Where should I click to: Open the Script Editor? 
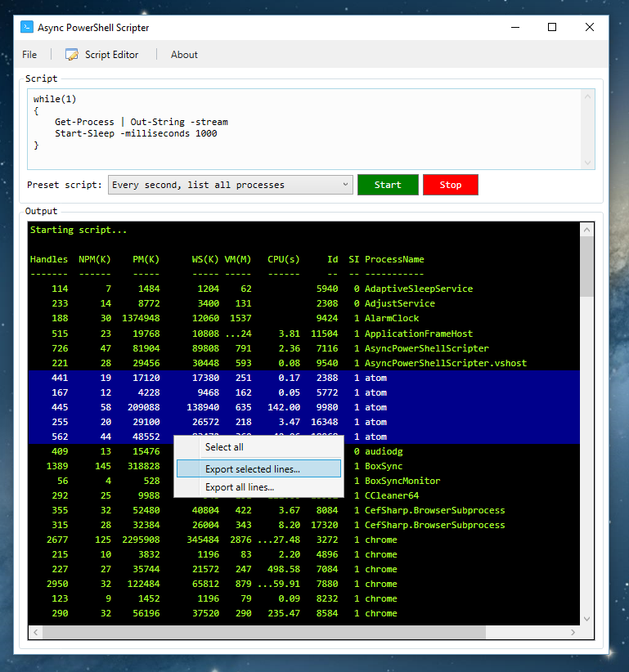(111, 55)
